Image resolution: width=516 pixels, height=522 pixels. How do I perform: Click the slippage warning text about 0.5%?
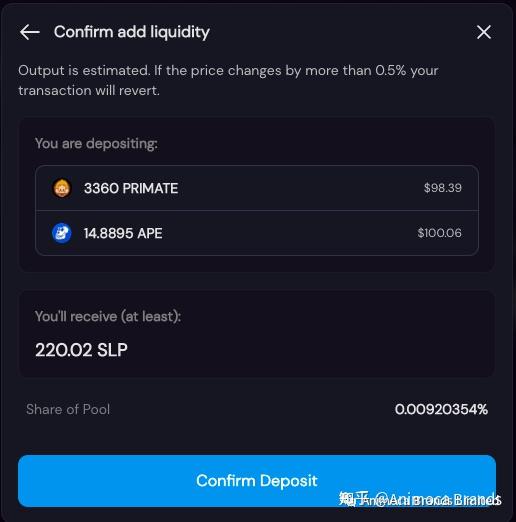(228, 80)
